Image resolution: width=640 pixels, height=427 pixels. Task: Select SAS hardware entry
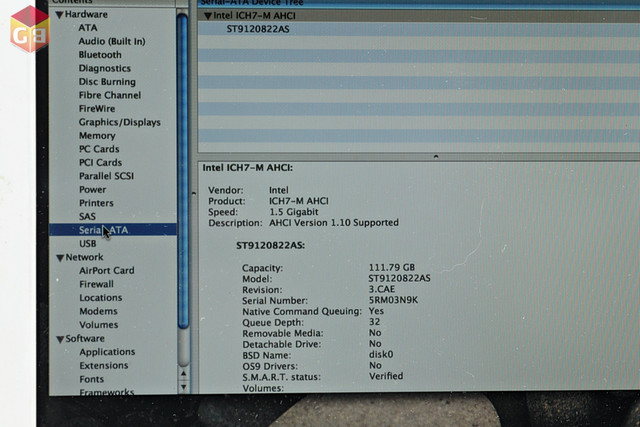tap(87, 216)
